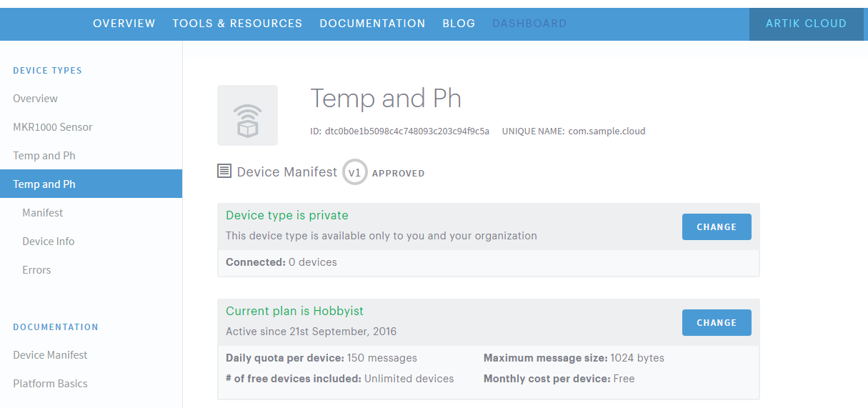Open OVERVIEW in the top navigation bar
The width and height of the screenshot is (868, 408).
[x=124, y=24]
